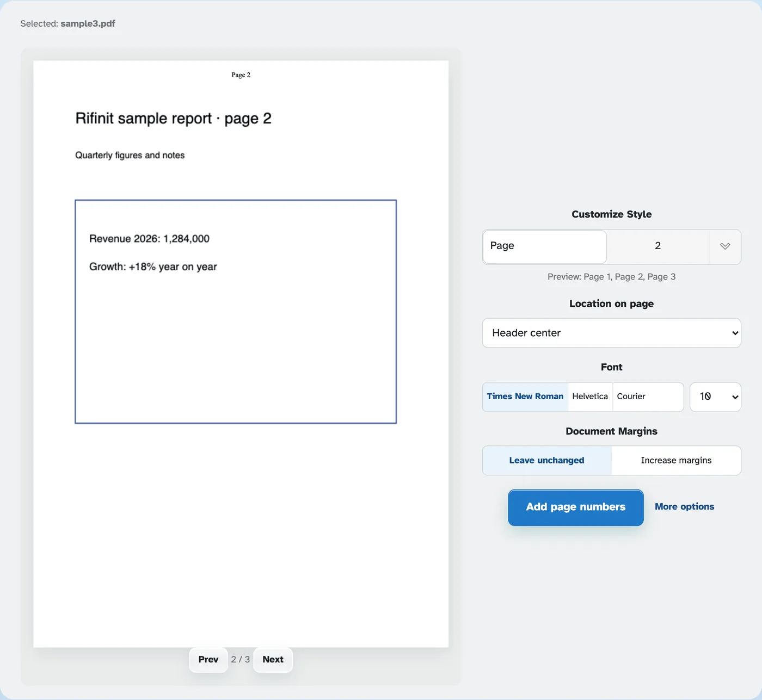Click the PDF page preview
This screenshot has width=762, height=700.
(241, 354)
